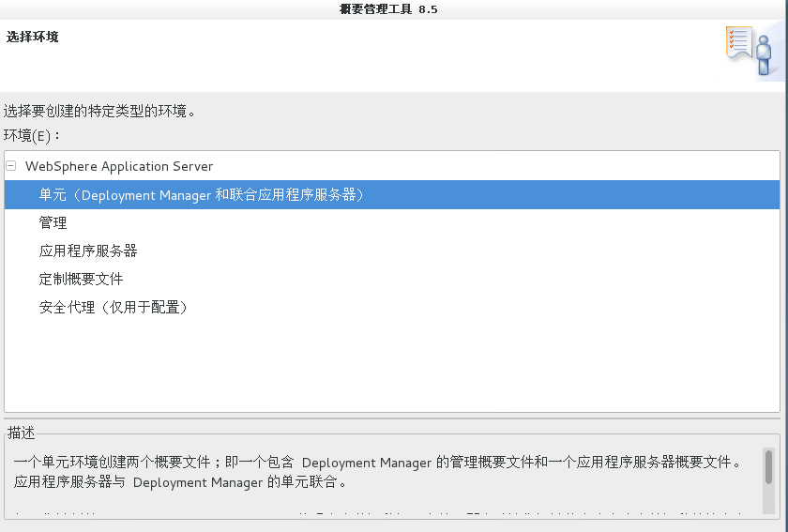This screenshot has height=532, width=788.
Task: Collapse the WebSphere Application Server tree node
Action: click(x=11, y=165)
